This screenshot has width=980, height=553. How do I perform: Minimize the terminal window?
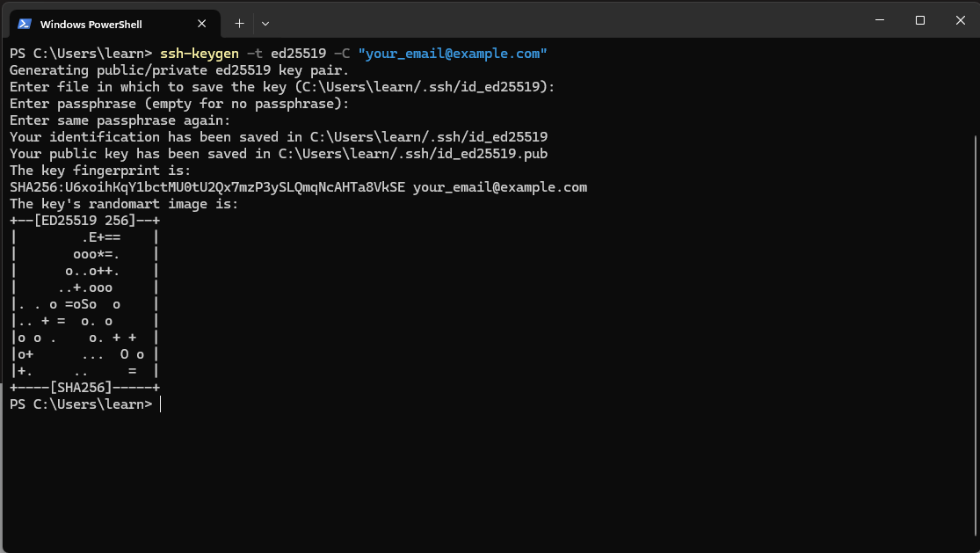(x=879, y=19)
